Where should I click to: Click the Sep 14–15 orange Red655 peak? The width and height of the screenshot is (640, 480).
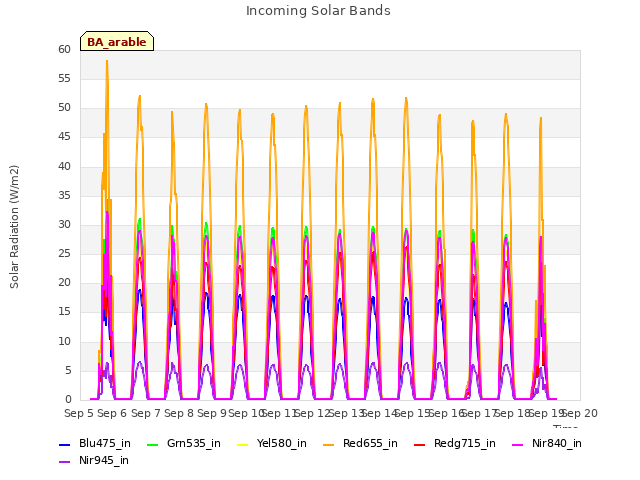[406, 99]
